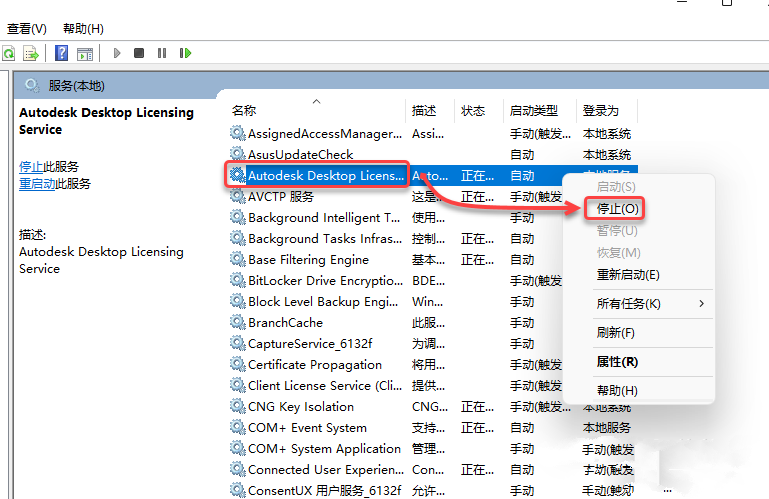Image resolution: width=769 pixels, height=499 pixels.
Task: Click gear icon beside AsusUpdateCheck
Action: [238, 154]
